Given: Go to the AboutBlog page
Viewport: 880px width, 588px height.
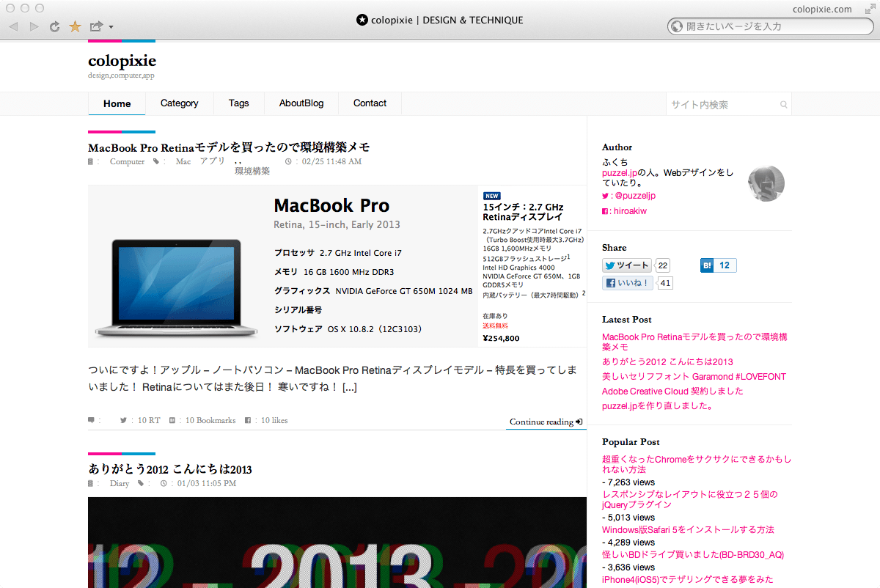Looking at the screenshot, I should (301, 103).
